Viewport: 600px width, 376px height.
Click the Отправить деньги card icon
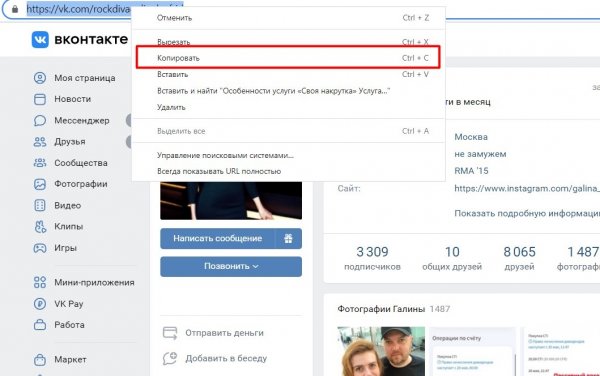[170, 333]
